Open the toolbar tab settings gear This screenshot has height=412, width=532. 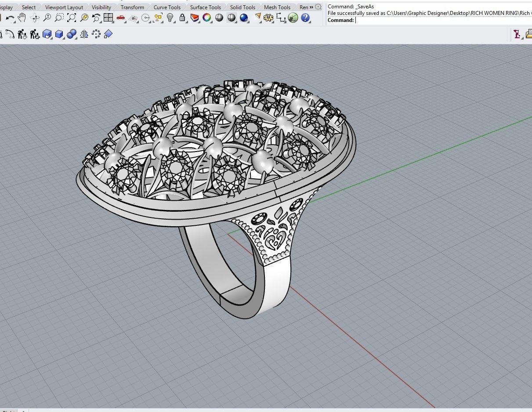319,7
